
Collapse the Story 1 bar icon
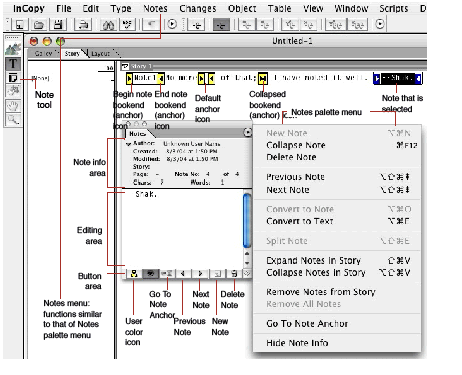coord(125,66)
